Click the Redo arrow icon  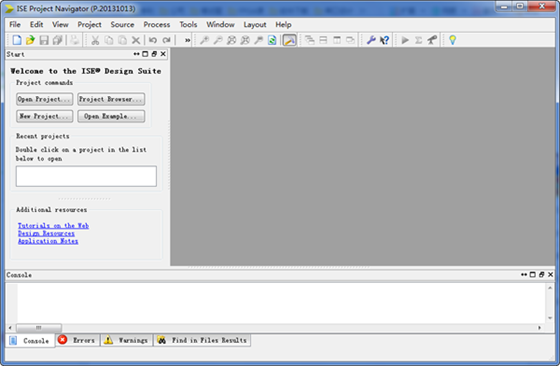[x=166, y=40]
